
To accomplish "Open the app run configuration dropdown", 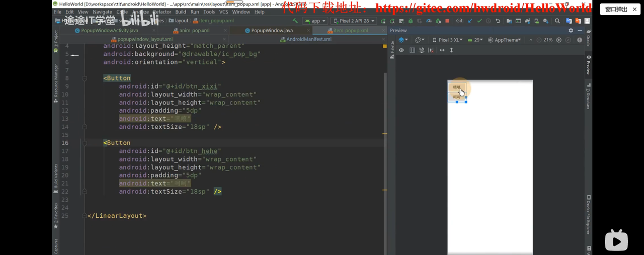I will pos(315,21).
